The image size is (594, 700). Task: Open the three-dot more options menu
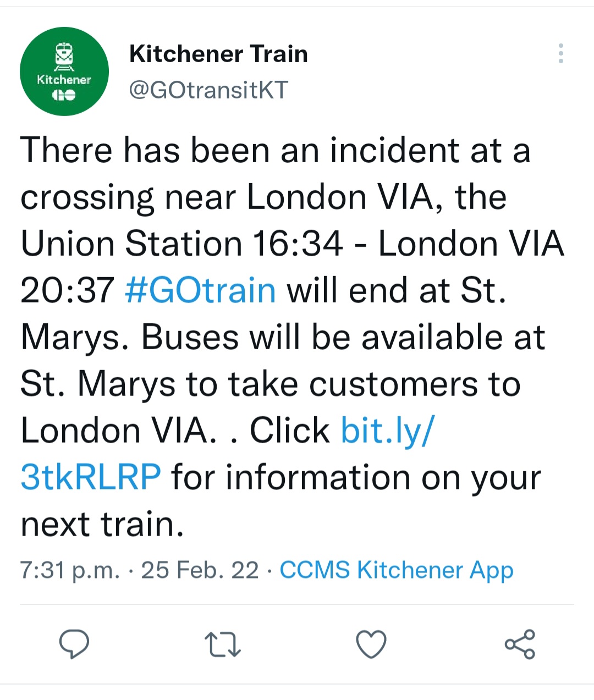tap(560, 53)
